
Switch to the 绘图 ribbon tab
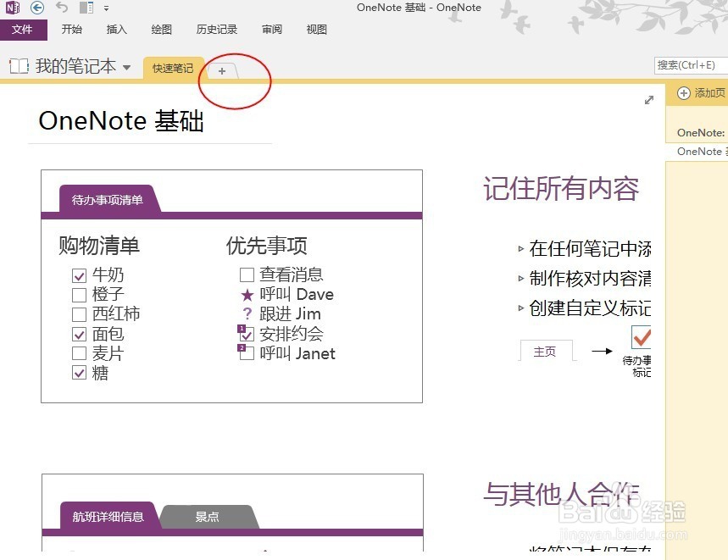click(x=161, y=29)
